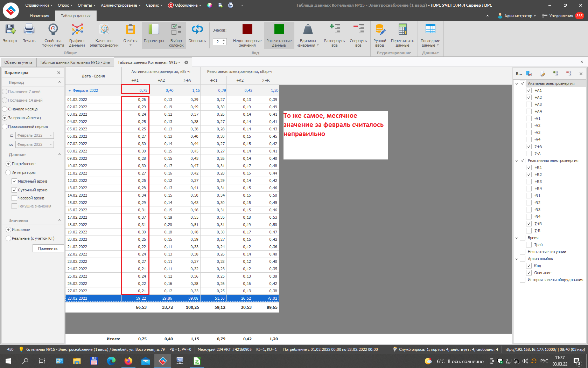
Task: Uncheck the Σ+R column checkbox
Action: click(529, 224)
